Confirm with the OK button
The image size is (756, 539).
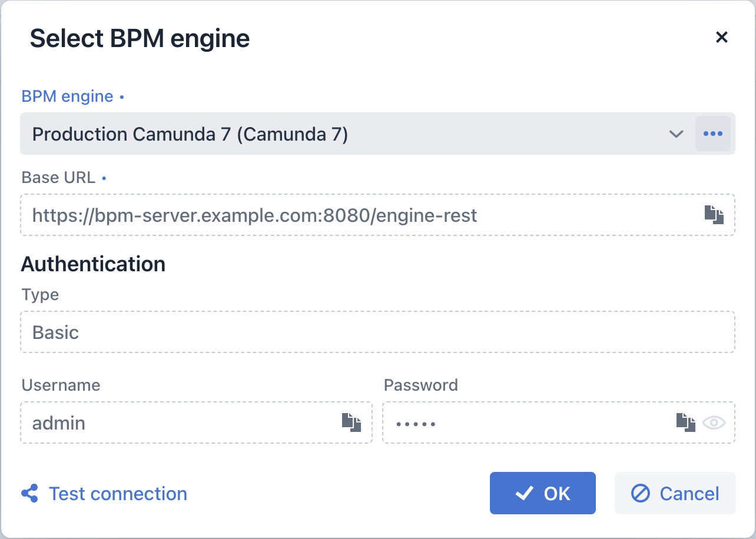point(543,493)
